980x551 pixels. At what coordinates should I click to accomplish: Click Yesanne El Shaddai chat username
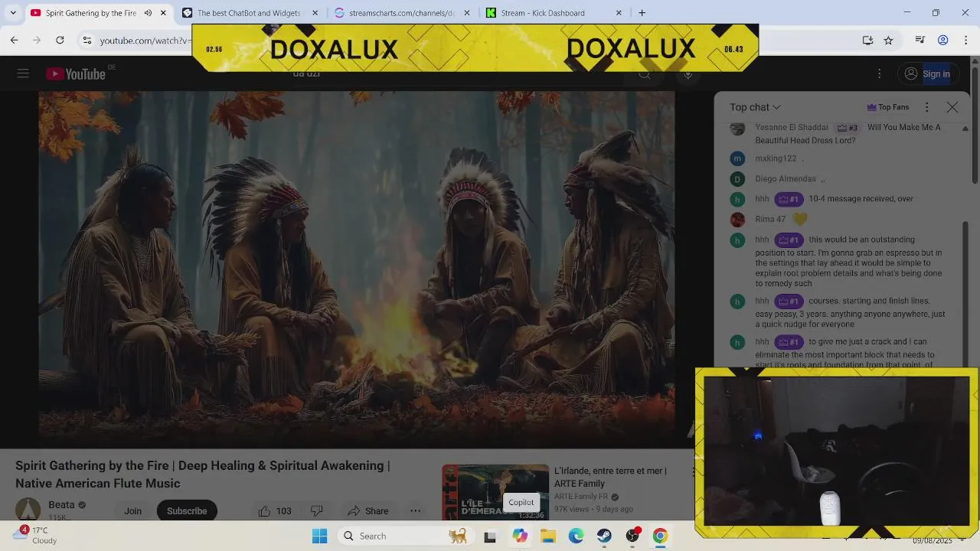point(792,127)
